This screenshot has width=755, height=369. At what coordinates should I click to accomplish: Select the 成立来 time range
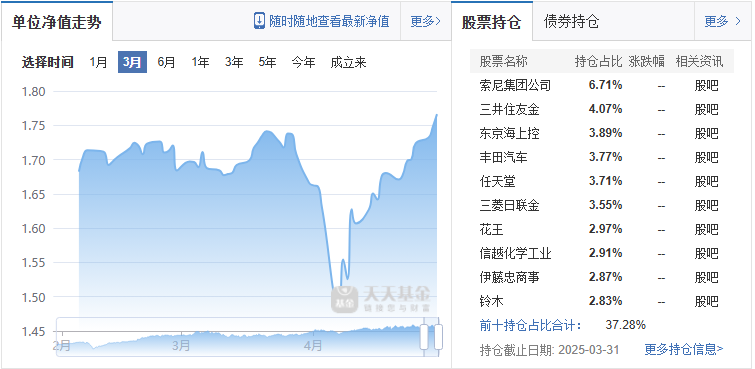pos(348,62)
